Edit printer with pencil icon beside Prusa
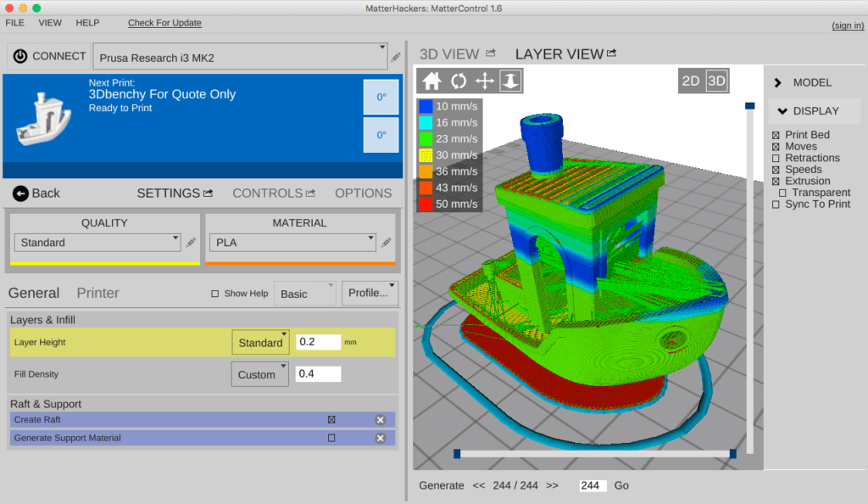 pyautogui.click(x=396, y=57)
